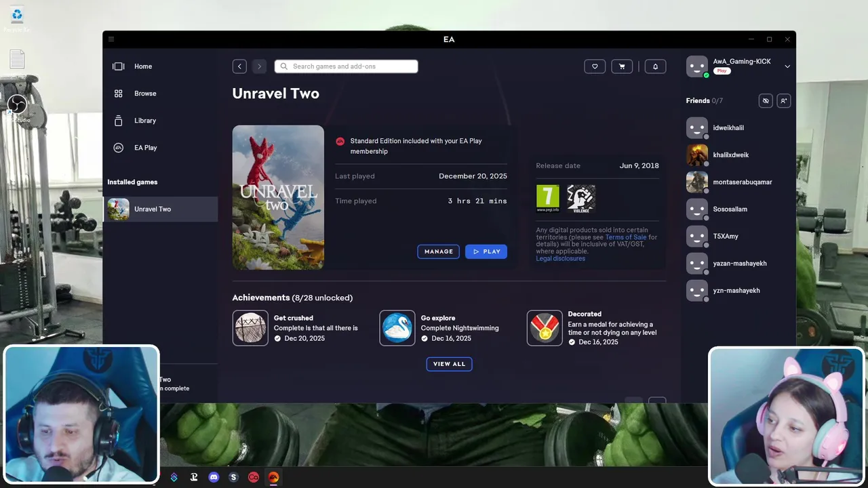Click the Browse grid icon
868x488 pixels.
[x=119, y=94]
